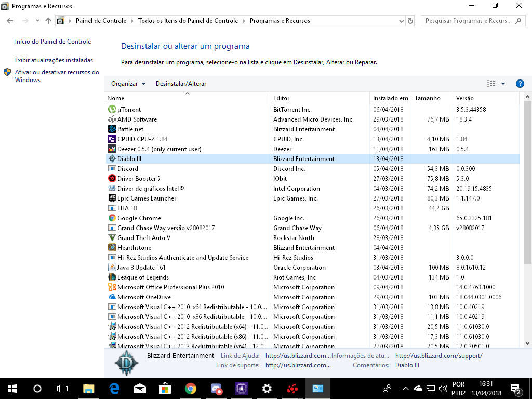Image resolution: width=532 pixels, height=399 pixels.
Task: Open the view options dropdown arrow
Action: [x=503, y=84]
